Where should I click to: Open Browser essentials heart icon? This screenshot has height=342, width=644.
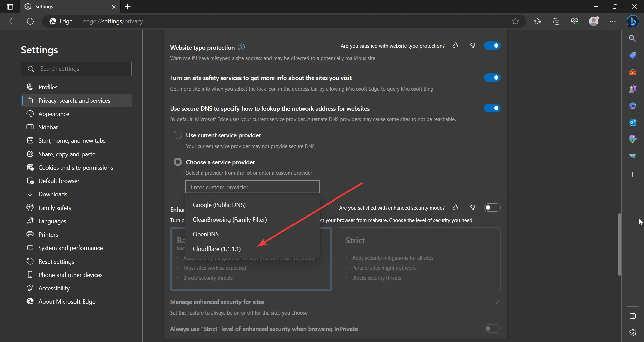pyautogui.click(x=575, y=21)
